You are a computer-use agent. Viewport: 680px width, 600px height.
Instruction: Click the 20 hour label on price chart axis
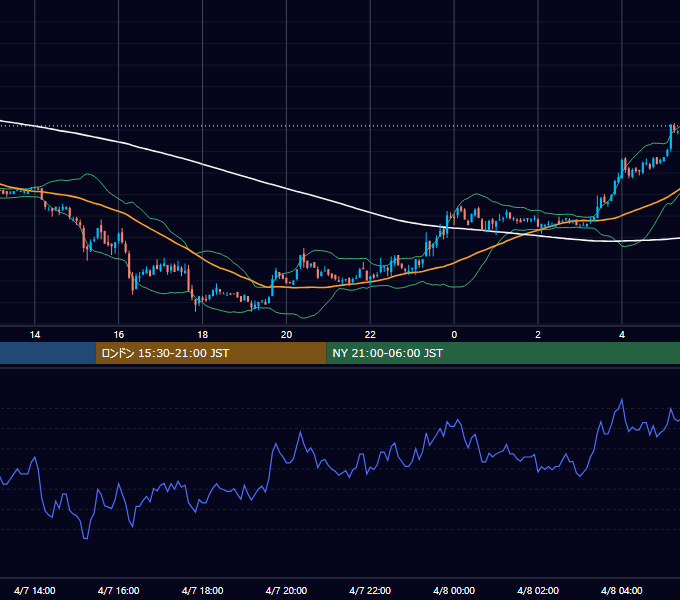pyautogui.click(x=286, y=335)
